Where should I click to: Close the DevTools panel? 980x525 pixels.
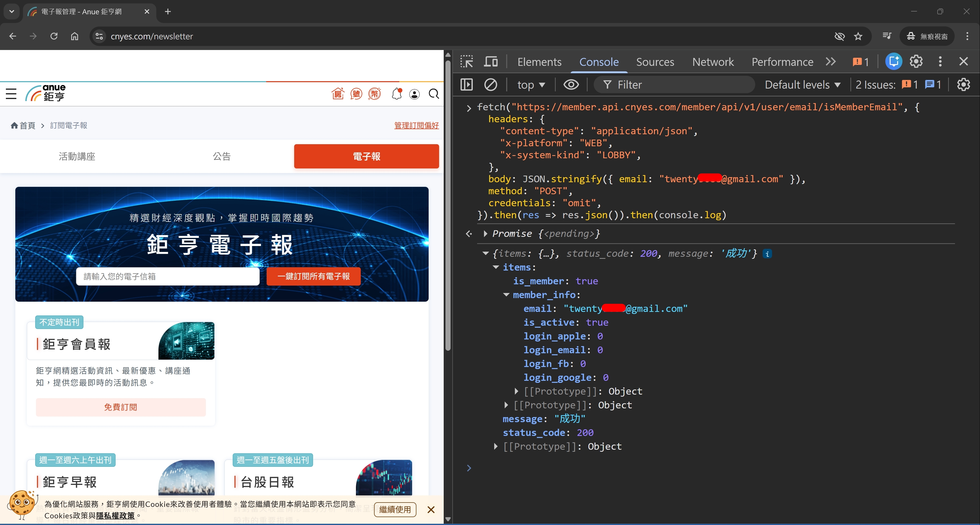pyautogui.click(x=964, y=62)
